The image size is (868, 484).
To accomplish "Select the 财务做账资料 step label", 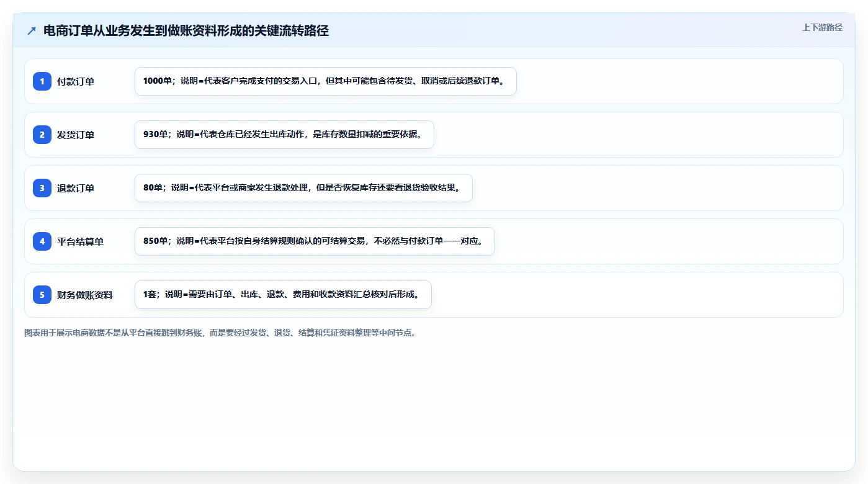I will click(x=85, y=295).
